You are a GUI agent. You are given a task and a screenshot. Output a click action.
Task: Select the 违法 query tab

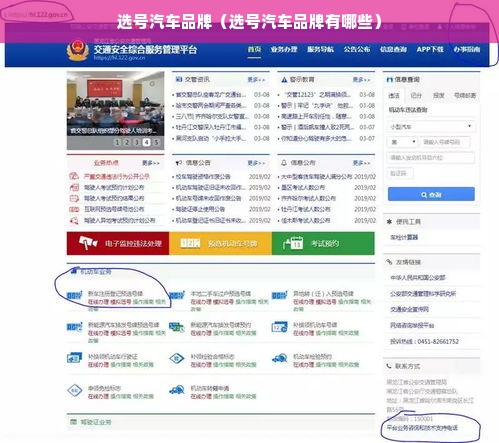[394, 96]
